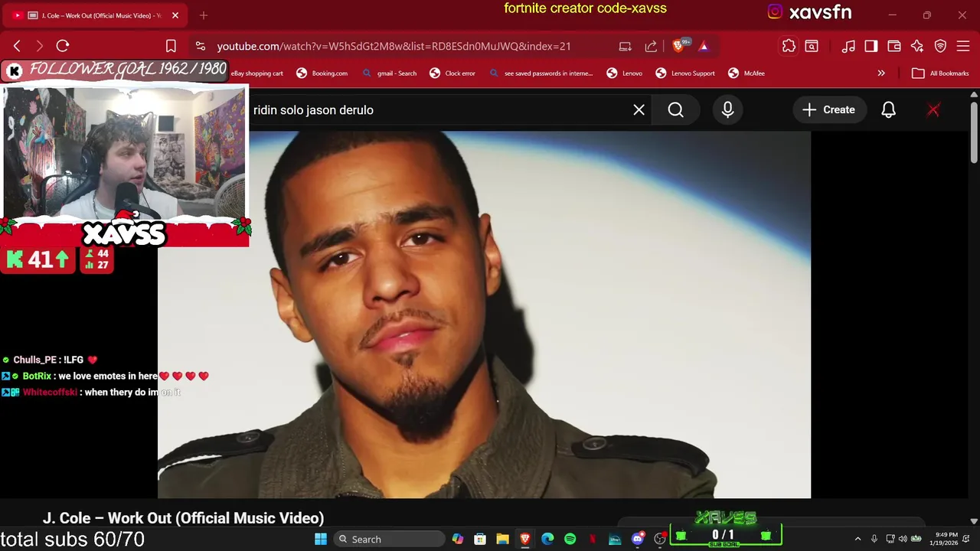
Task: Open Brave browser taskbar icon
Action: 525,540
